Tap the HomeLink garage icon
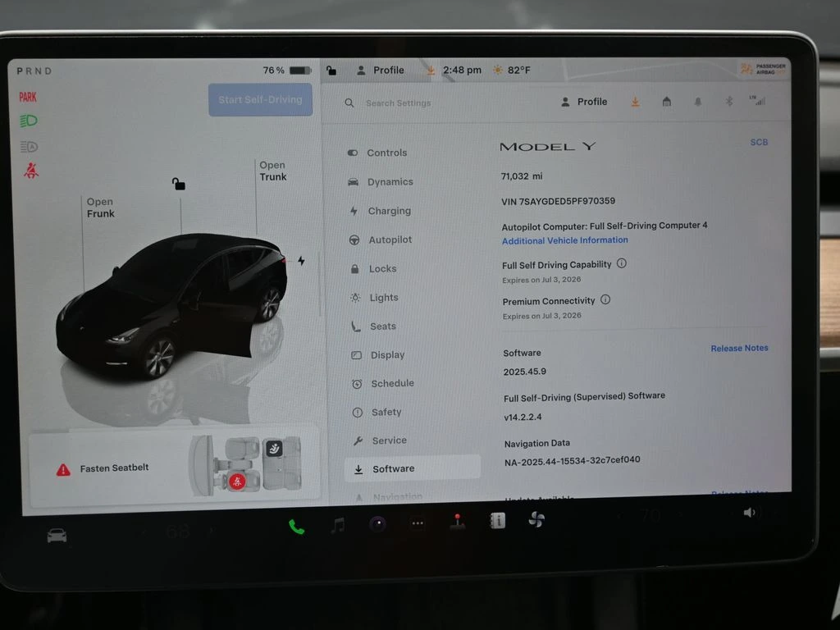 (667, 102)
